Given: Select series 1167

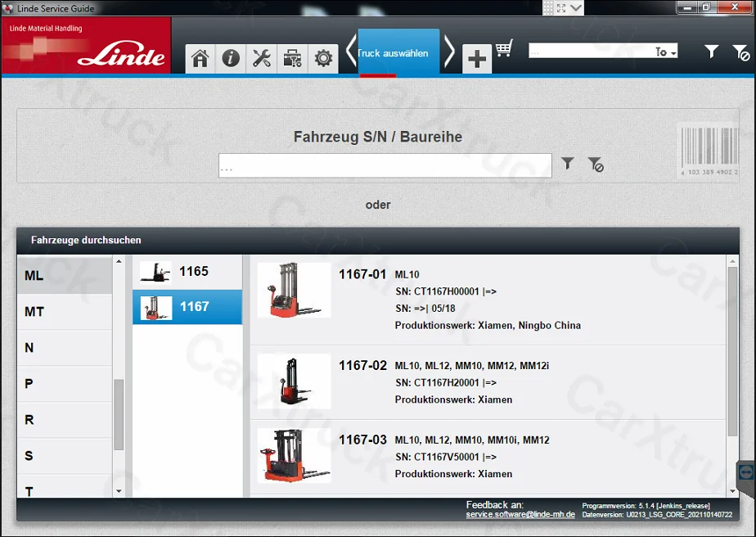Looking at the screenshot, I should [187, 307].
